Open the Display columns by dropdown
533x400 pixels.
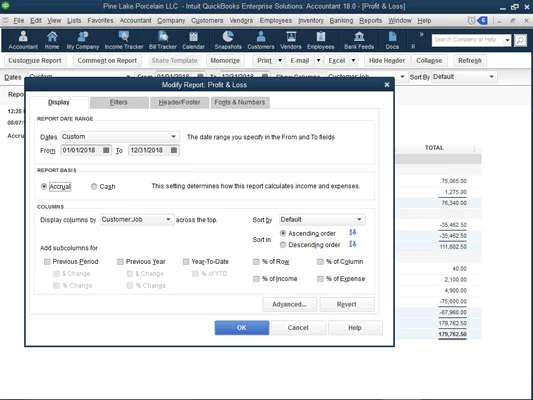click(137, 220)
